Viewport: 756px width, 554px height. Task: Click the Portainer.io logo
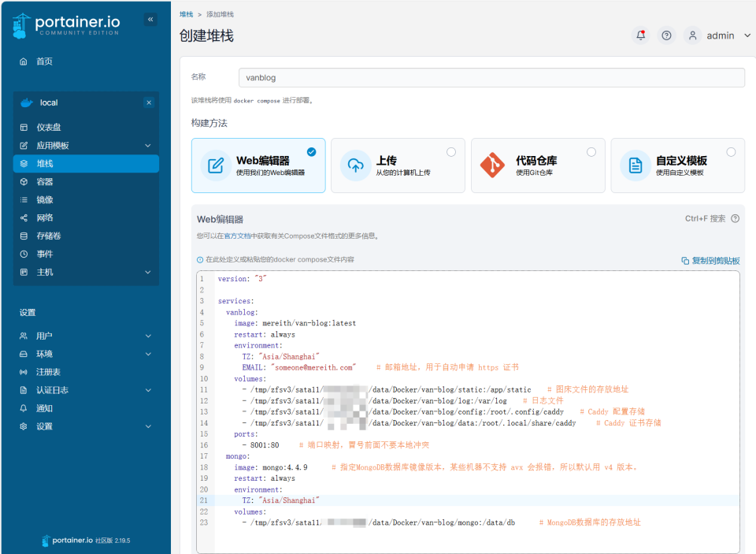(66, 25)
